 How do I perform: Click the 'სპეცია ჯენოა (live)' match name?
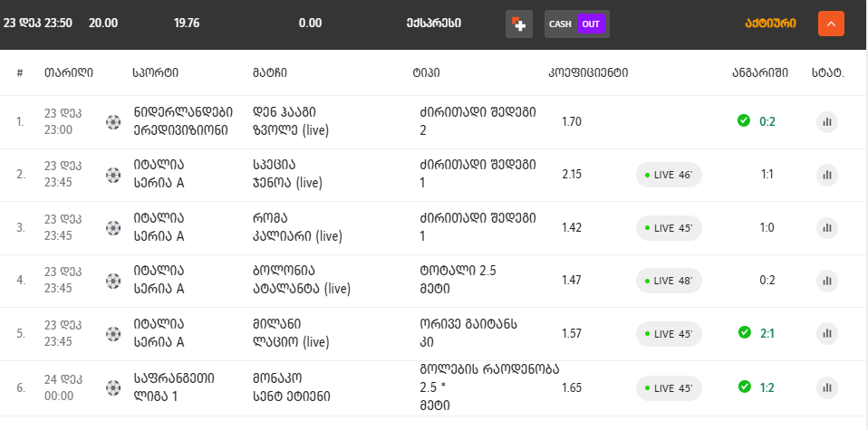point(287,175)
